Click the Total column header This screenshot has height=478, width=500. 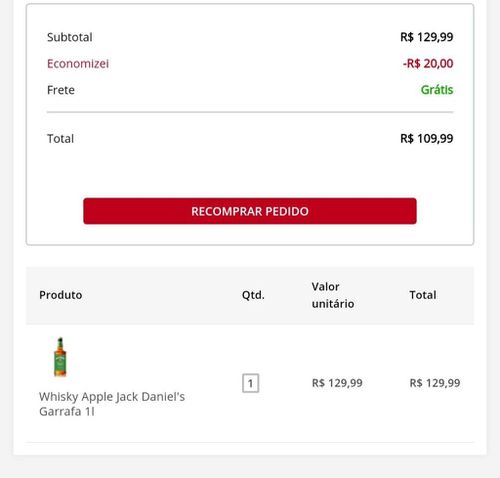[x=423, y=295]
